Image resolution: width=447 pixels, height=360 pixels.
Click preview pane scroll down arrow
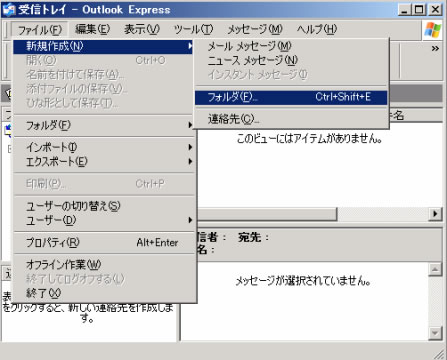click(x=435, y=332)
